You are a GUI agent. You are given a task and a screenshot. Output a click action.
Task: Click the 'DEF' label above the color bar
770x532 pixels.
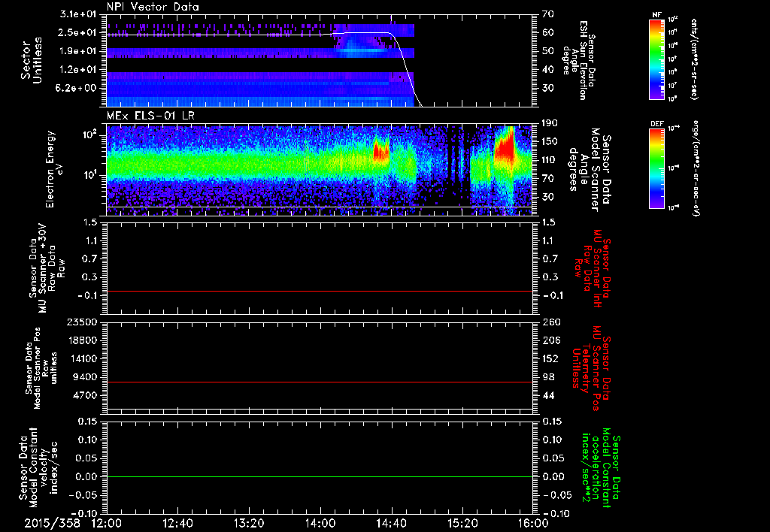[656, 124]
